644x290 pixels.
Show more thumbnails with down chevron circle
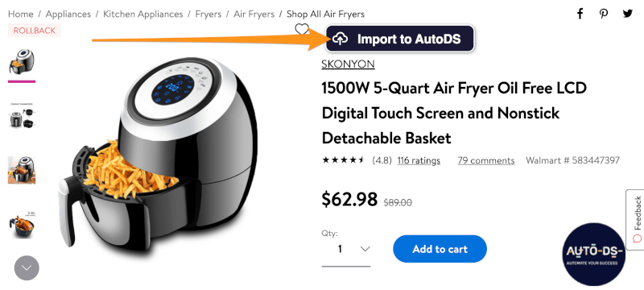[x=27, y=267]
